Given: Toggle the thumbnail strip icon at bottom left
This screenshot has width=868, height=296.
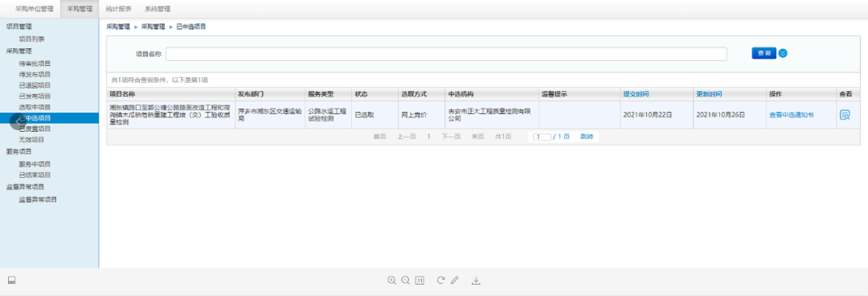Looking at the screenshot, I should (11, 281).
